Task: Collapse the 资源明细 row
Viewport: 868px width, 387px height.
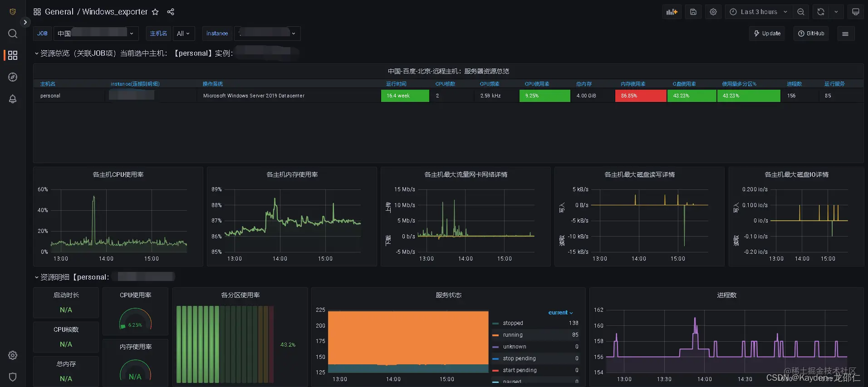Action: (x=36, y=277)
